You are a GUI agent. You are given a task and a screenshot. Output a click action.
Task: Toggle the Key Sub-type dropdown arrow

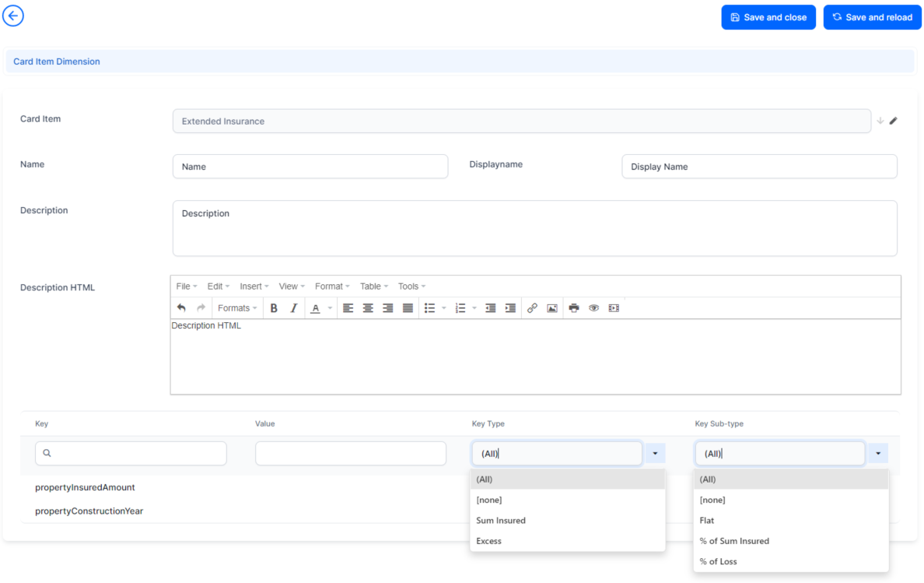tap(878, 454)
